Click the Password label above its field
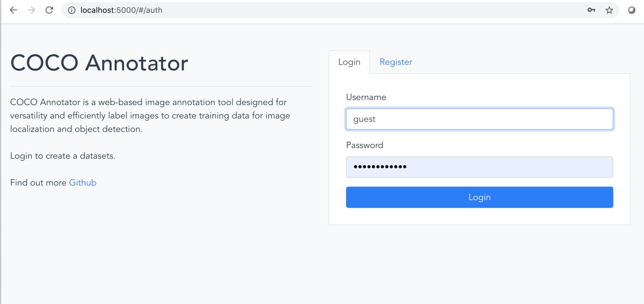The height and width of the screenshot is (304, 644). click(x=364, y=145)
